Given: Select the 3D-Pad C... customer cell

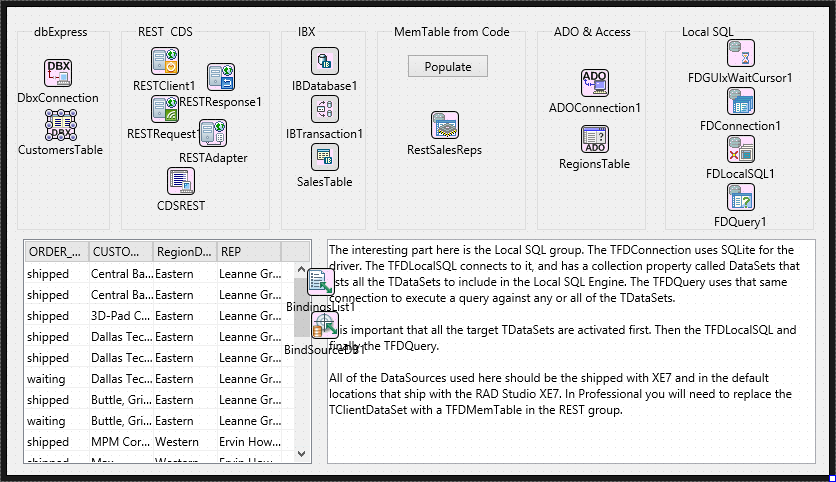Looking at the screenshot, I should pyautogui.click(x=121, y=316).
